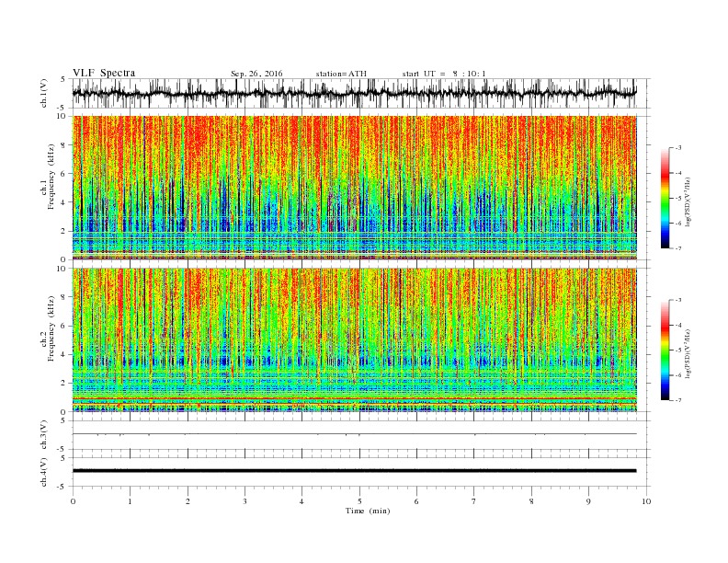Image resolution: width=728 pixels, height=563 pixels.
Task: Click the "-3" label on ch.1 color scale
Action: tap(678, 148)
